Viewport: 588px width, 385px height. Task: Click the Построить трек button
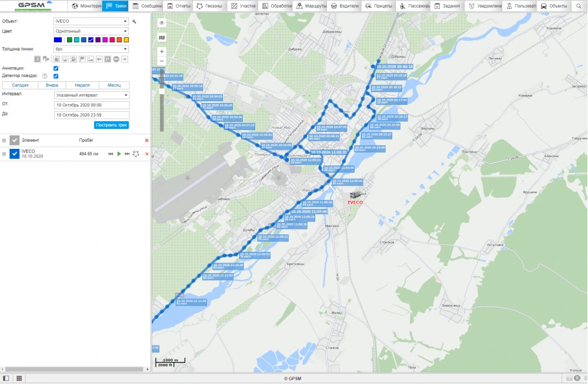tap(111, 125)
